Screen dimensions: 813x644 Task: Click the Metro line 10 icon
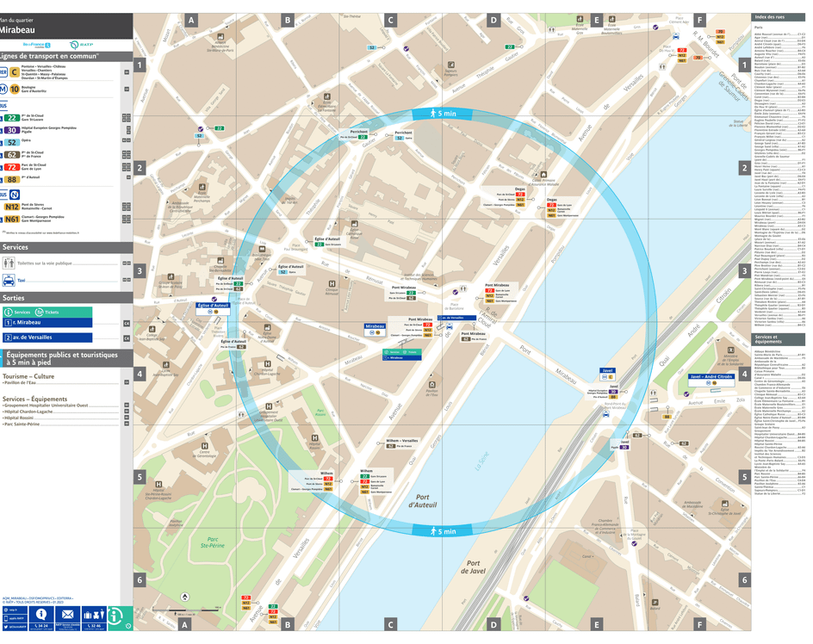click(x=13, y=89)
